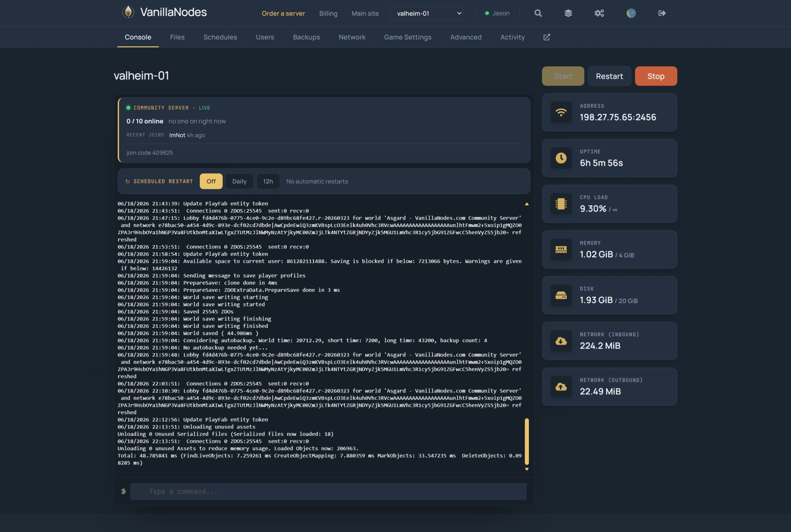Image resolution: width=791 pixels, height=532 pixels.
Task: Click the VanillaNodes brand name
Action: tap(173, 12)
